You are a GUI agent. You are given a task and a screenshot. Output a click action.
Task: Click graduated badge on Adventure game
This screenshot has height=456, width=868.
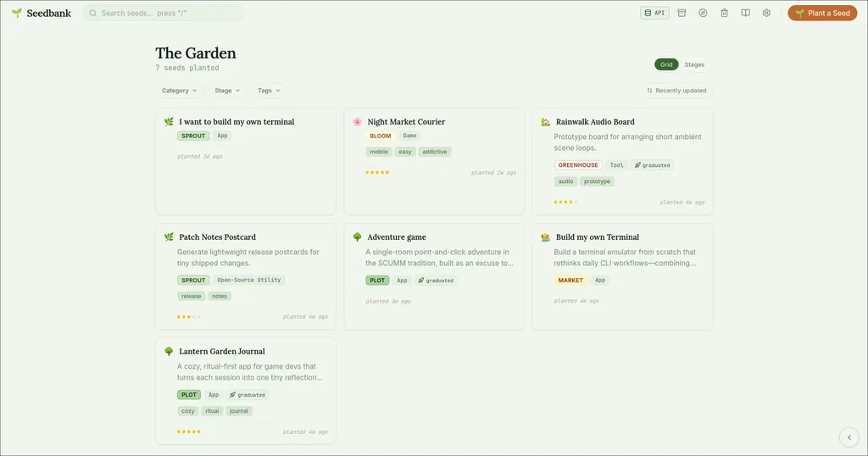pyautogui.click(x=436, y=280)
